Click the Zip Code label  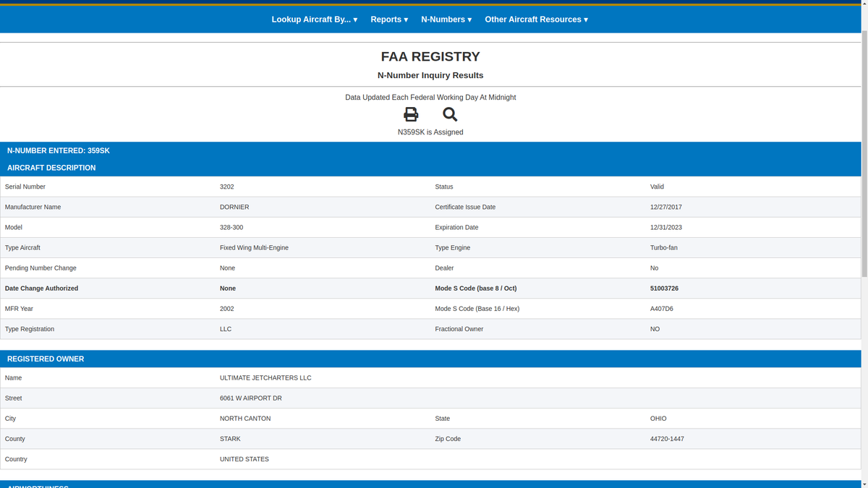(448, 439)
